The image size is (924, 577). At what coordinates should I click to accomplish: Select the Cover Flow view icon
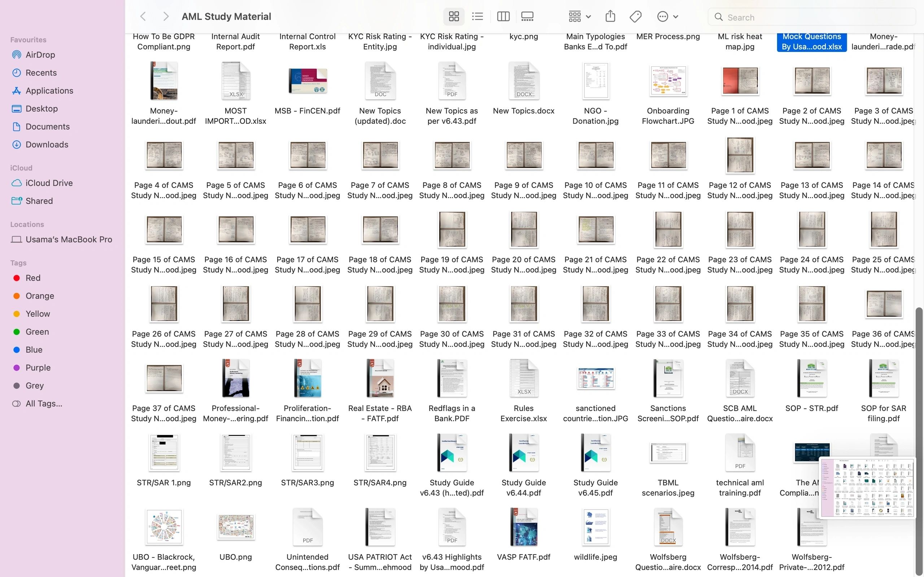(528, 17)
